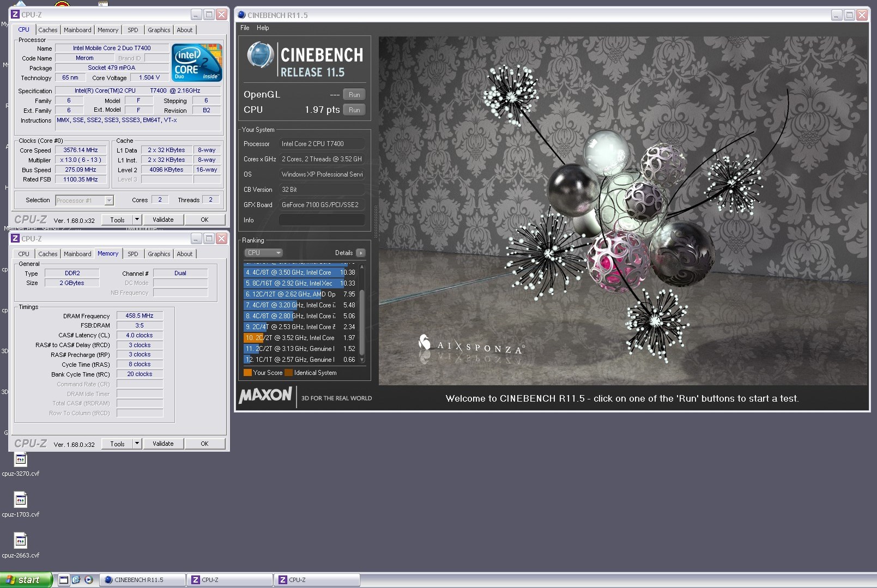Launch Windows Media Player quick launch icon
This screenshot has width=877, height=588.
[89, 580]
